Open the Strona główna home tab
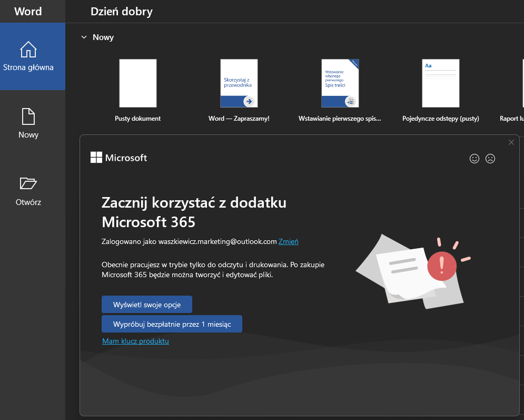Image resolution: width=524 pixels, height=420 pixels. [33, 56]
